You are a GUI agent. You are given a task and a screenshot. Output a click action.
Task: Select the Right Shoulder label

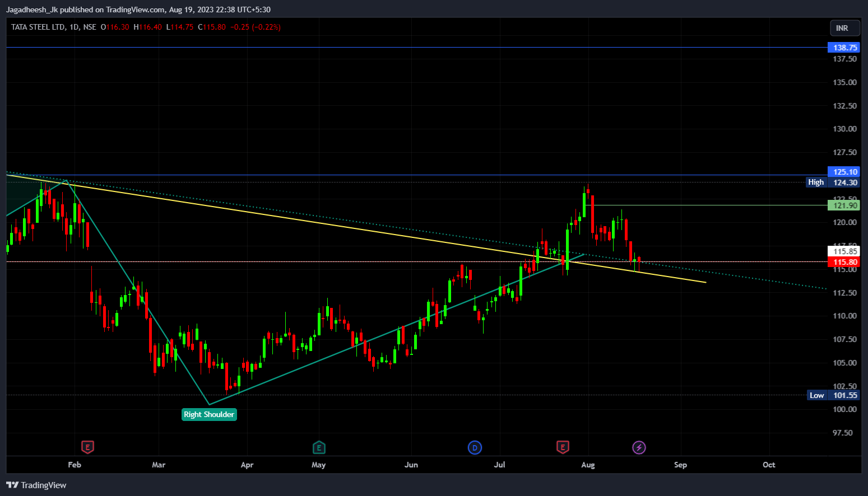tap(209, 414)
